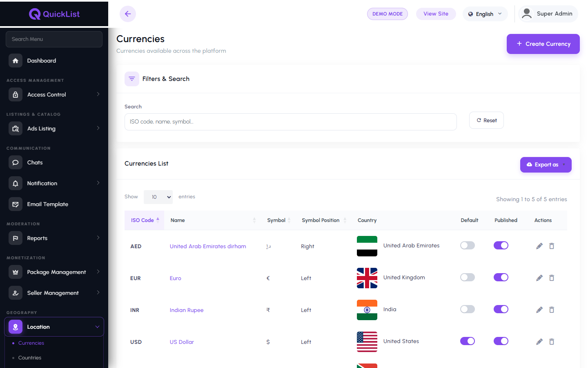Expand the Notification menu chevron
The image size is (588, 368).
(x=98, y=183)
